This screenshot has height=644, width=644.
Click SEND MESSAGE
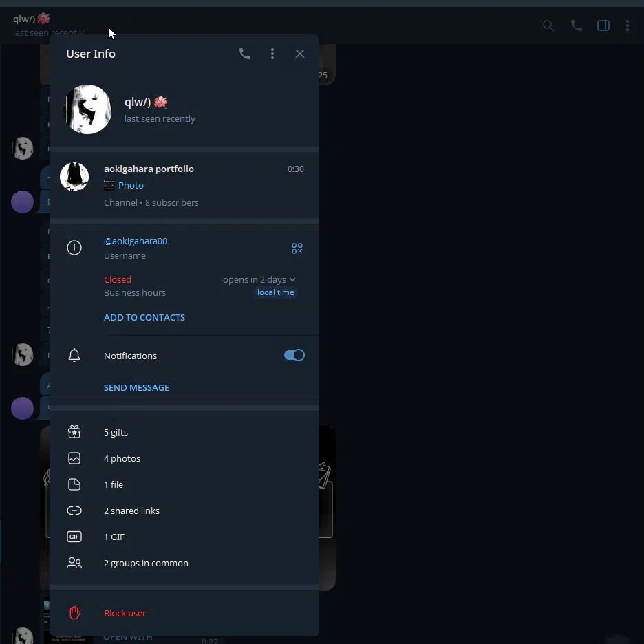click(x=136, y=388)
